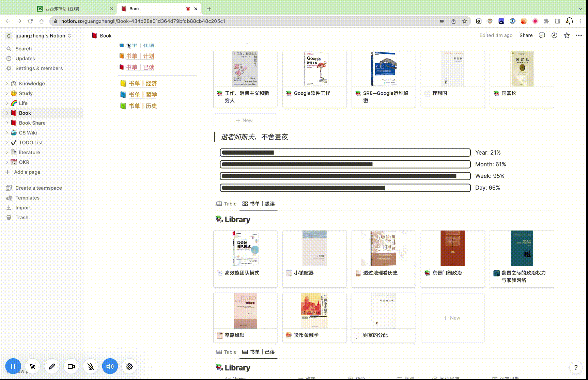Screen dimensions: 588x380
Task: Click the Share button
Action: [526, 35]
